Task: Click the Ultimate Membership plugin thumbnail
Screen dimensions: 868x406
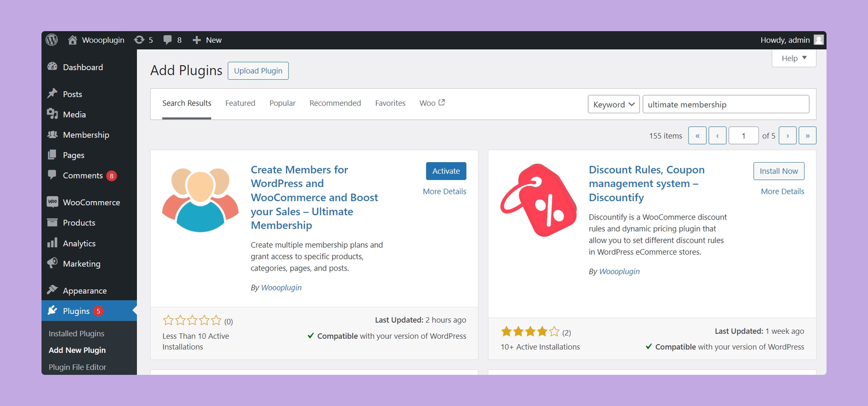Action: click(x=201, y=199)
